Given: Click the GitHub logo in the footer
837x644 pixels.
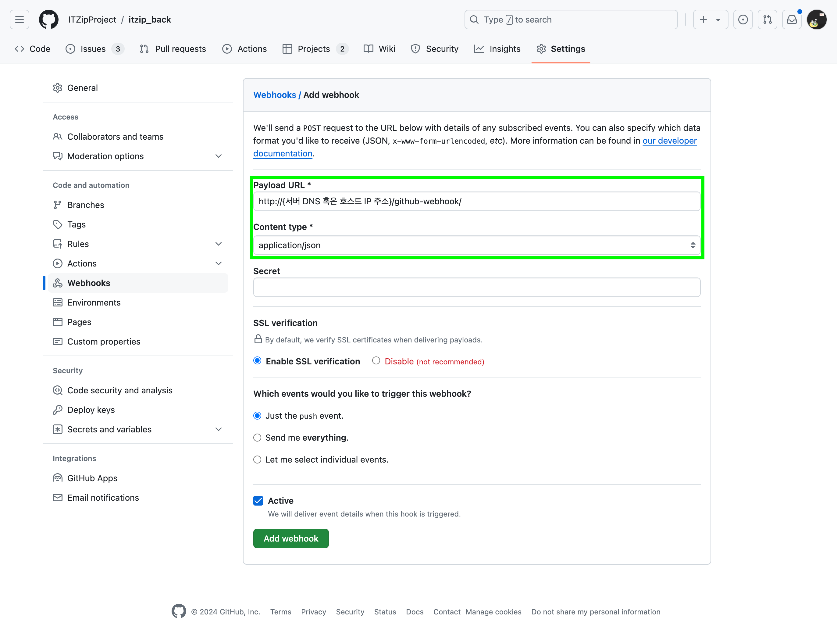Looking at the screenshot, I should coord(179,611).
